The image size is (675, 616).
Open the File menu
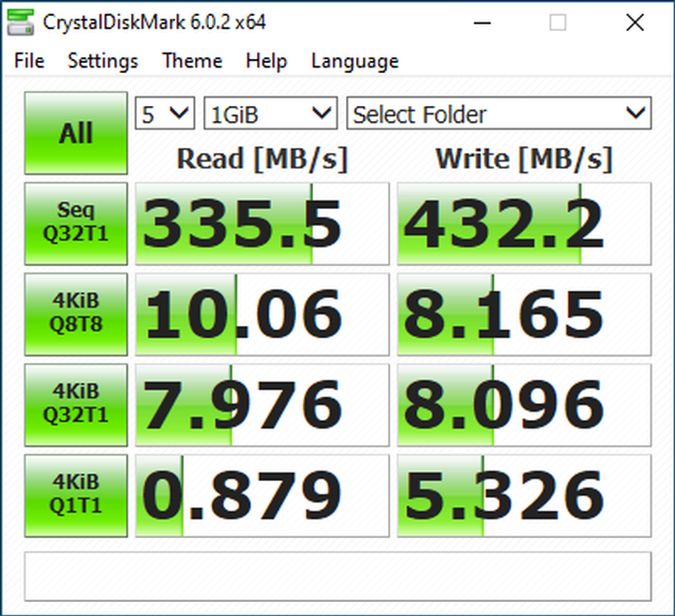pos(29,61)
